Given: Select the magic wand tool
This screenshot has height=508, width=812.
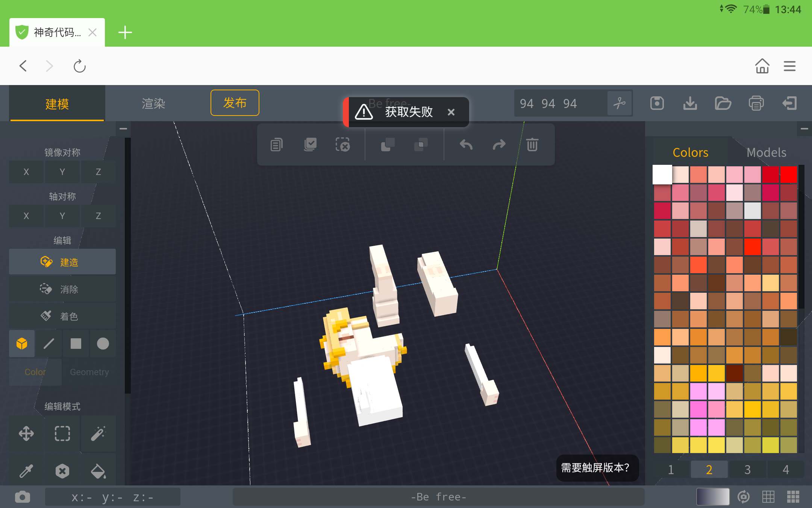Looking at the screenshot, I should [x=98, y=433].
